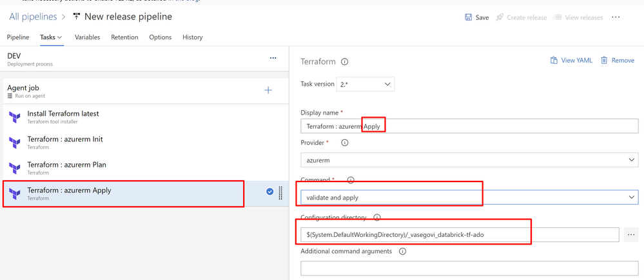
Task: Click the azurerm Apply Terraform icon
Action: [14, 194]
